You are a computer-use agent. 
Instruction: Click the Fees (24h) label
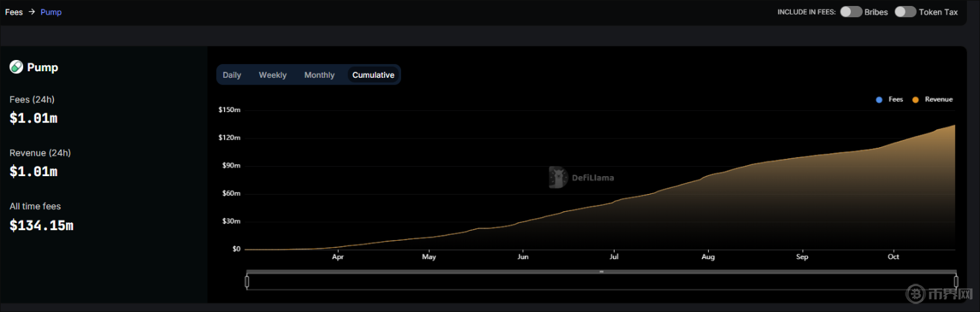pos(32,100)
